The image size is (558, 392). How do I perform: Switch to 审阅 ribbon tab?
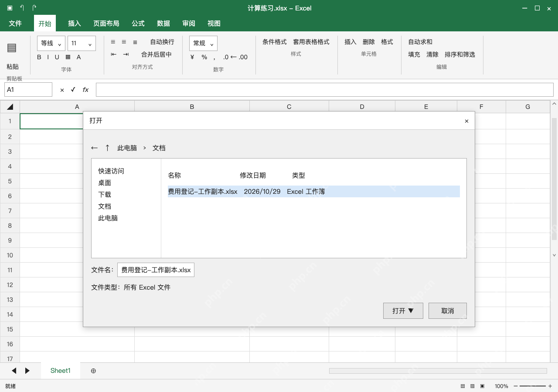tap(189, 24)
